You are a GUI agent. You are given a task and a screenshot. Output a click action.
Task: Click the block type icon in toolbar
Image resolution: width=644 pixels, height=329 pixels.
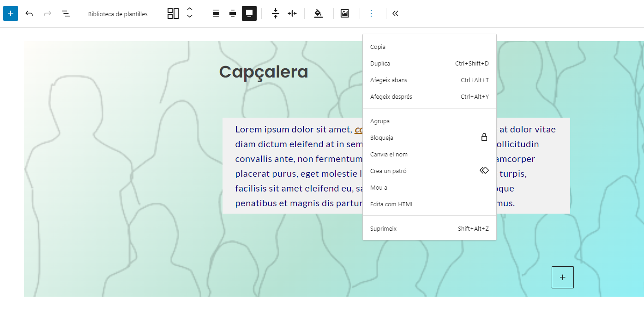(x=173, y=13)
